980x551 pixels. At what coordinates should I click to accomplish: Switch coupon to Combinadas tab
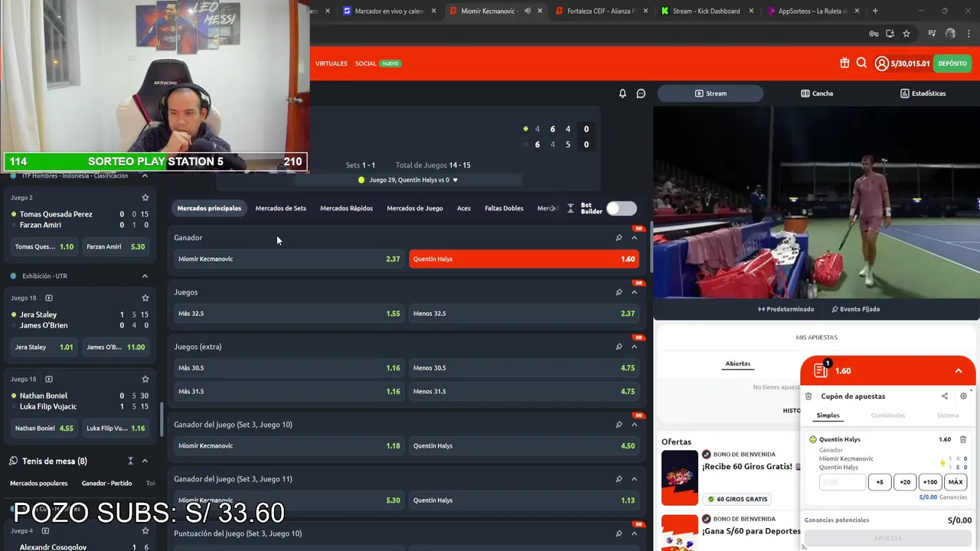pyautogui.click(x=887, y=416)
